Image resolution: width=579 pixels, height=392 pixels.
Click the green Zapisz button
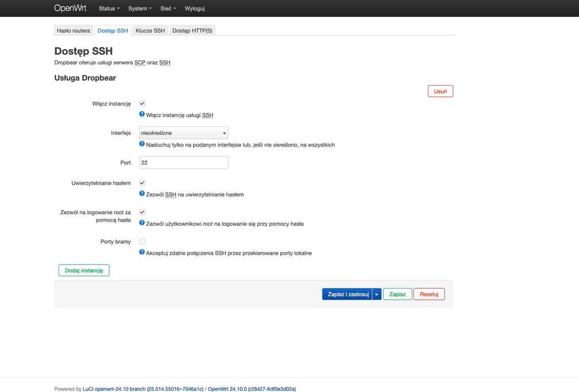(x=397, y=294)
